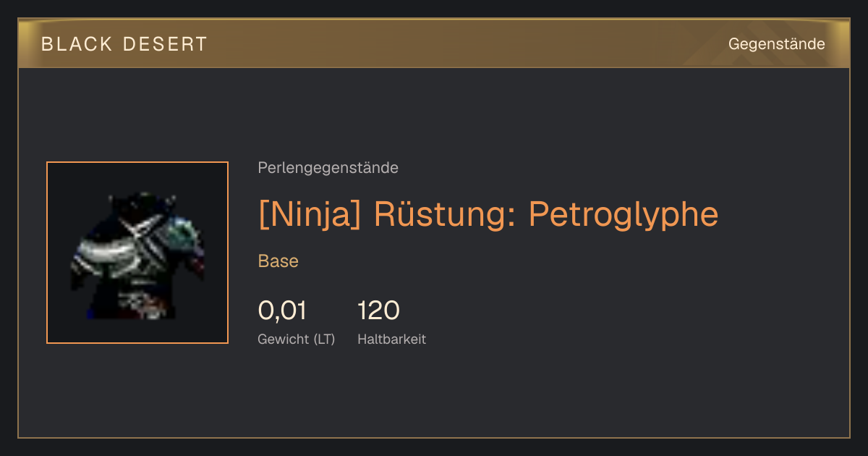
Task: Click the Ninja armor item icon
Action: pos(137,253)
